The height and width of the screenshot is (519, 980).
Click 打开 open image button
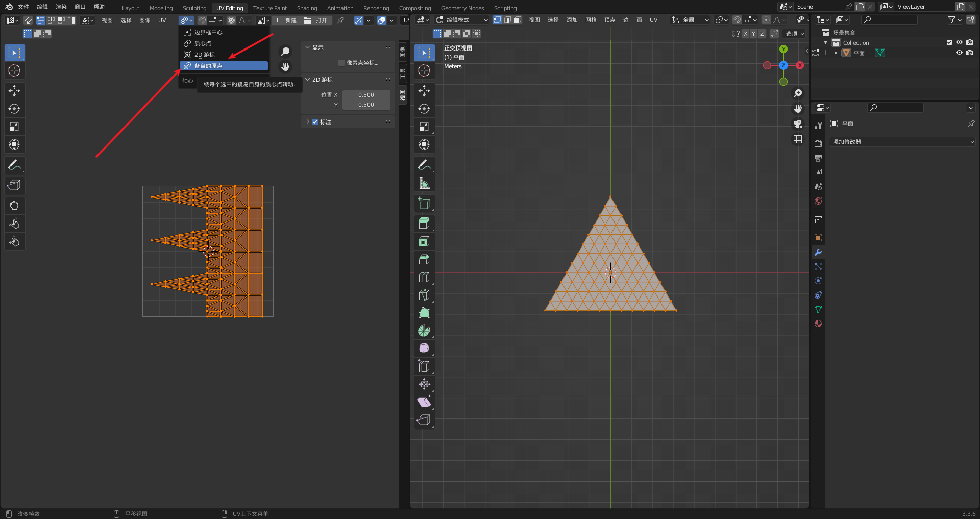(317, 20)
